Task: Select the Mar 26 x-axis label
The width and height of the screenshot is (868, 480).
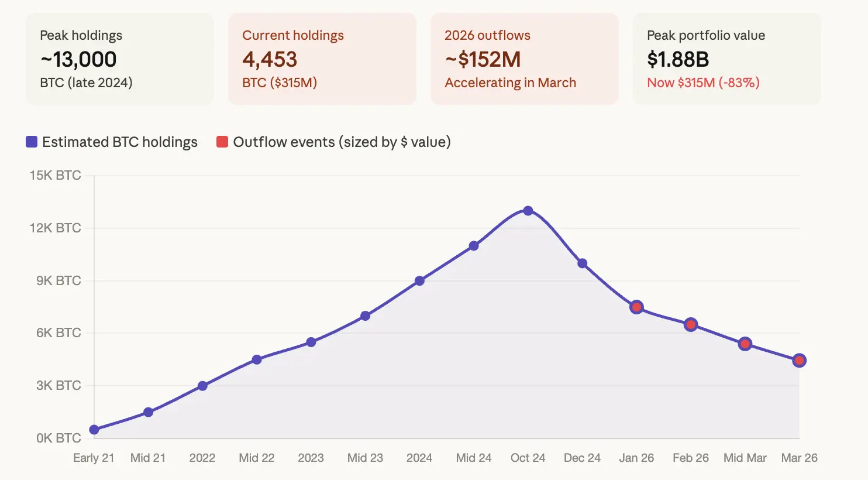Action: tap(799, 458)
